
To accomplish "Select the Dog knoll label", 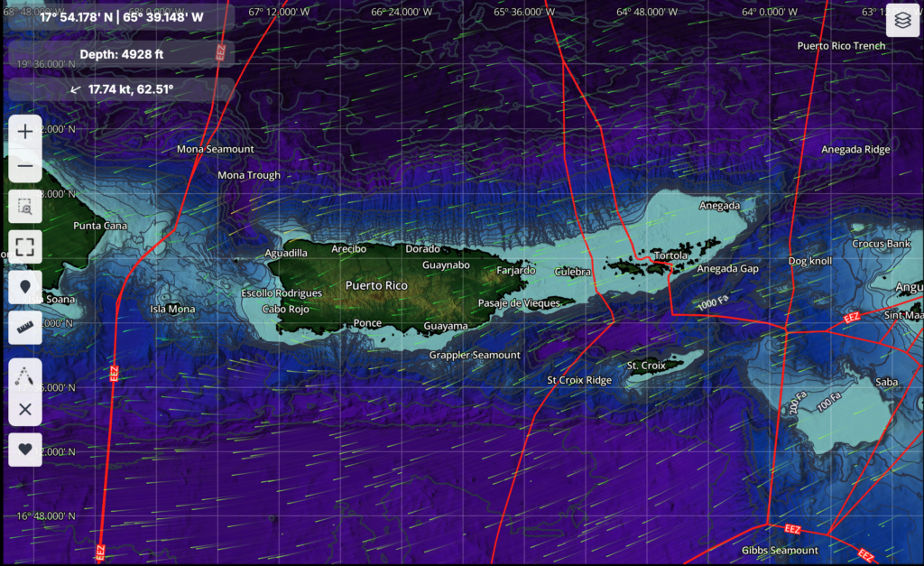I will click(x=809, y=261).
